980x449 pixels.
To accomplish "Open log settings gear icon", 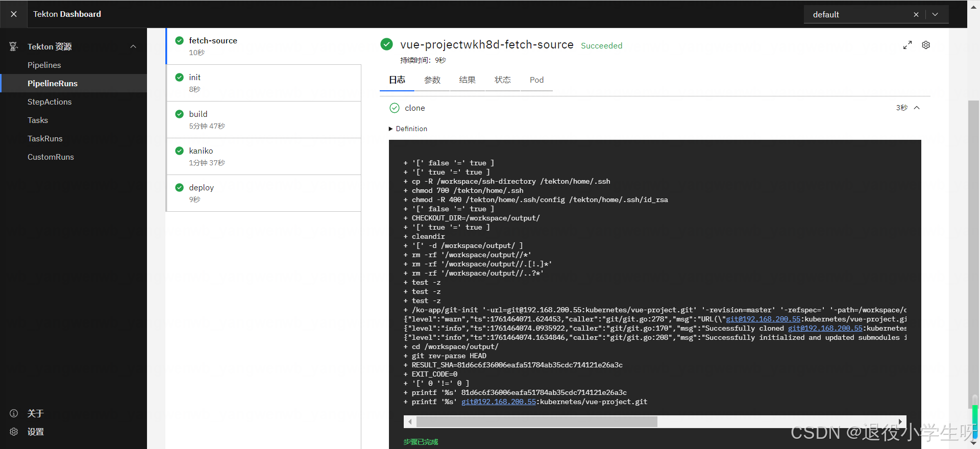I will coord(926,45).
